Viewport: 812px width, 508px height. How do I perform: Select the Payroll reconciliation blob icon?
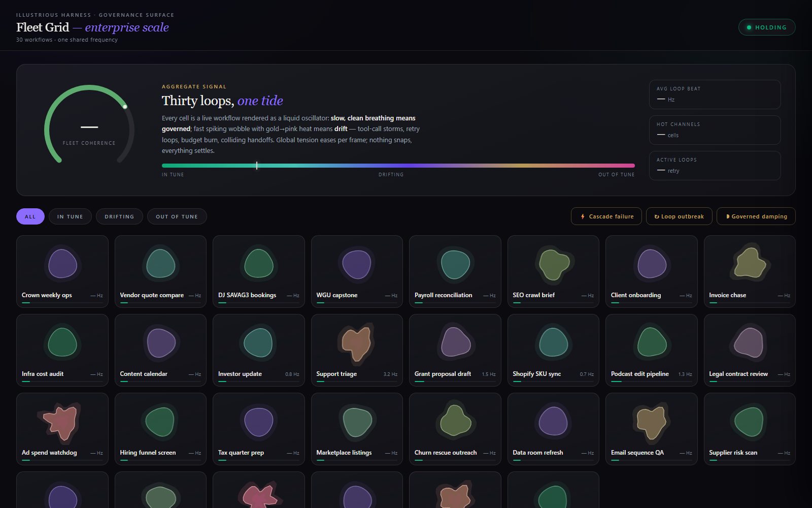click(x=455, y=265)
